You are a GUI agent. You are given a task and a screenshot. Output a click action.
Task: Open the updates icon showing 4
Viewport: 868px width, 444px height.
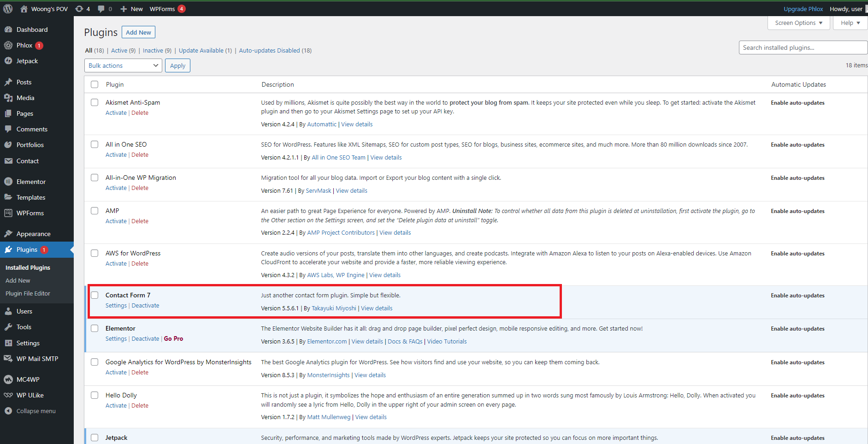(x=79, y=9)
